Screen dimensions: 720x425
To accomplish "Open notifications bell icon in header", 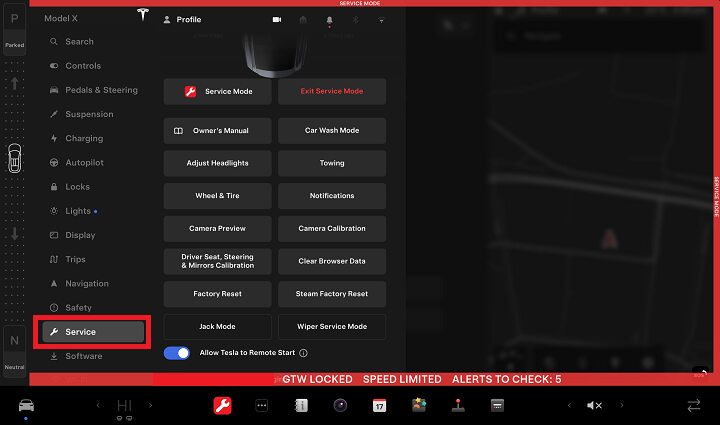I will [329, 20].
